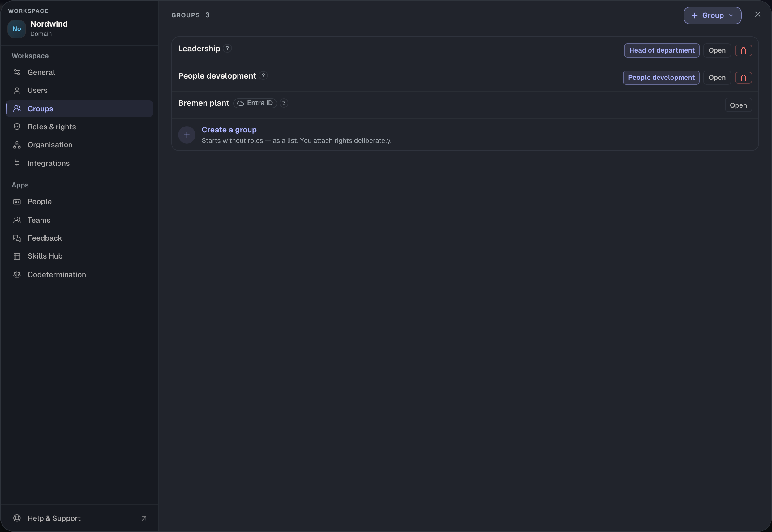Click the round plus icon for create group
772x532 pixels.
pyautogui.click(x=187, y=135)
